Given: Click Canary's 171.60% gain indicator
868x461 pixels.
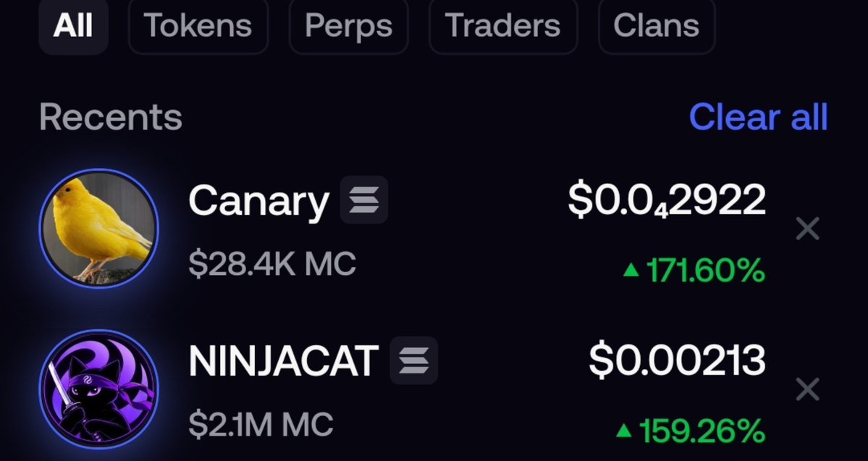Looking at the screenshot, I should (694, 271).
